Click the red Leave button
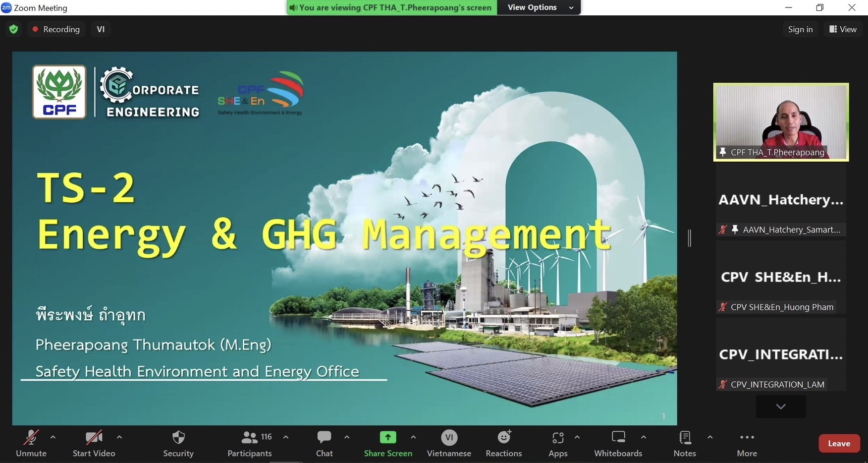Screen dimensions: 868x463 pyautogui.click(x=839, y=444)
